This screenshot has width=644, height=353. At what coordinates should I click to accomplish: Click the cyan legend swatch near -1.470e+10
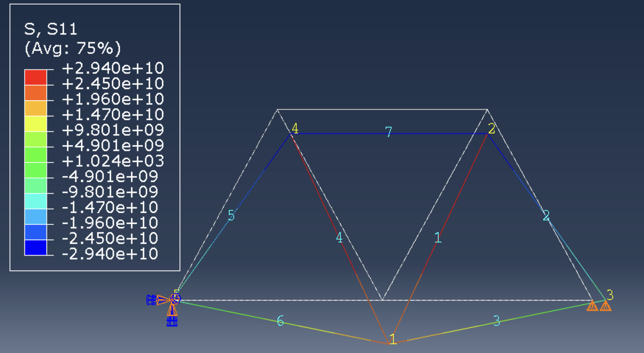tap(35, 201)
